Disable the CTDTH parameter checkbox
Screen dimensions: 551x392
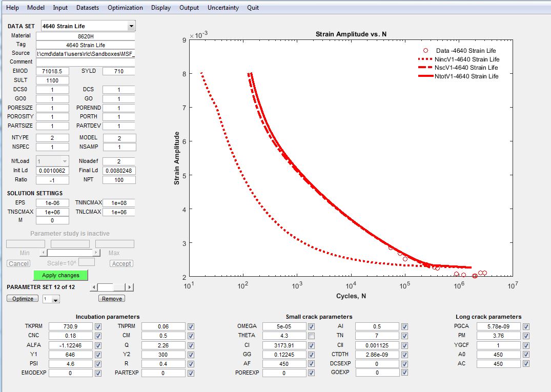click(405, 354)
